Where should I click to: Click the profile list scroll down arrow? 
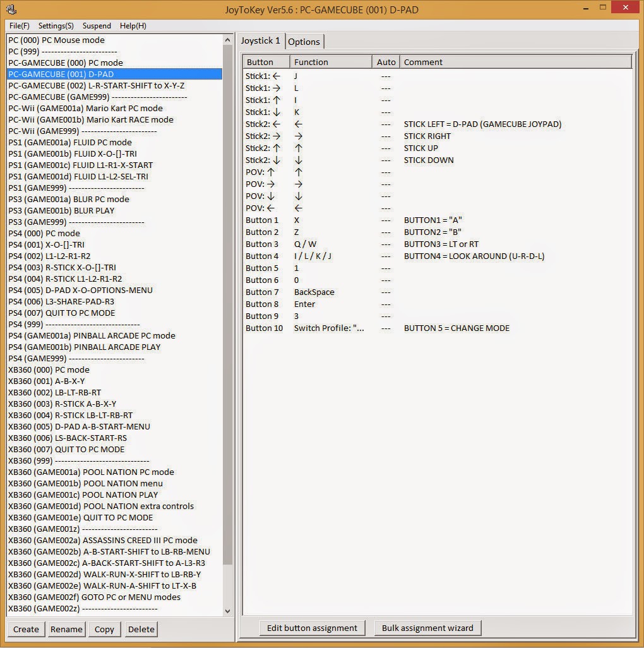coord(228,611)
